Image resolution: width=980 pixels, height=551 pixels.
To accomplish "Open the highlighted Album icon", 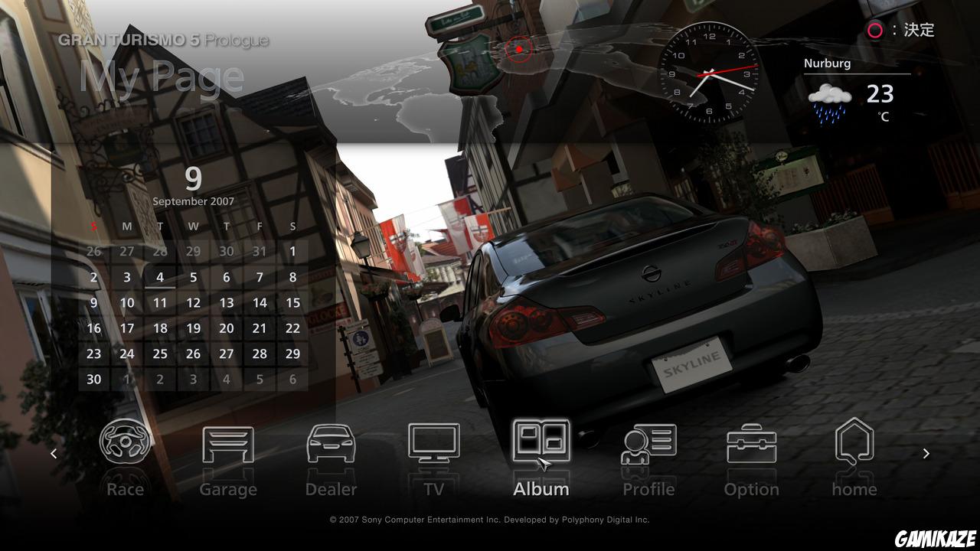I will [x=541, y=442].
